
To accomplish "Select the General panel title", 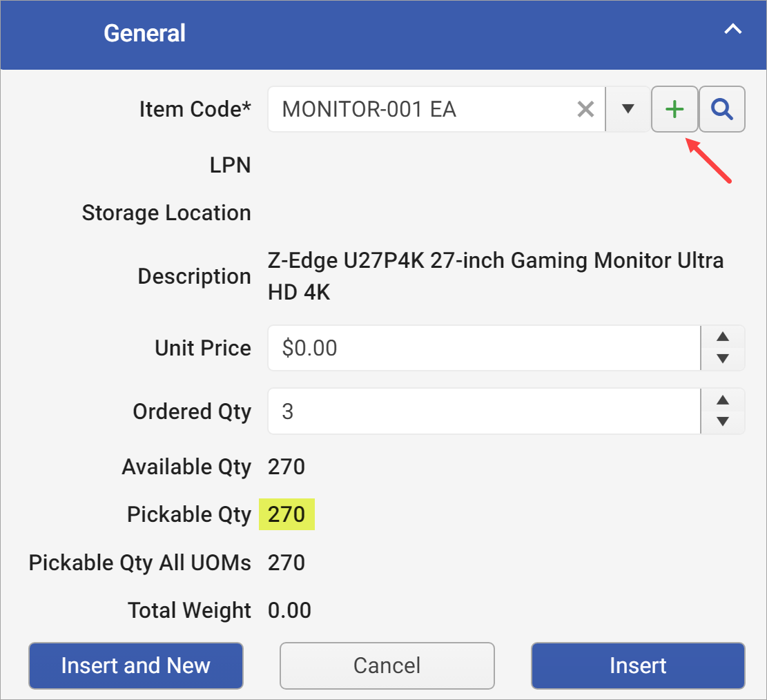I will point(144,32).
